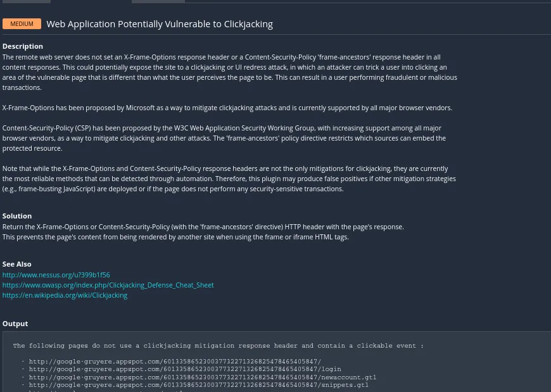551x392 pixels.
Task: Open the Wikipedia Clickjacking link
Action: tap(65, 295)
